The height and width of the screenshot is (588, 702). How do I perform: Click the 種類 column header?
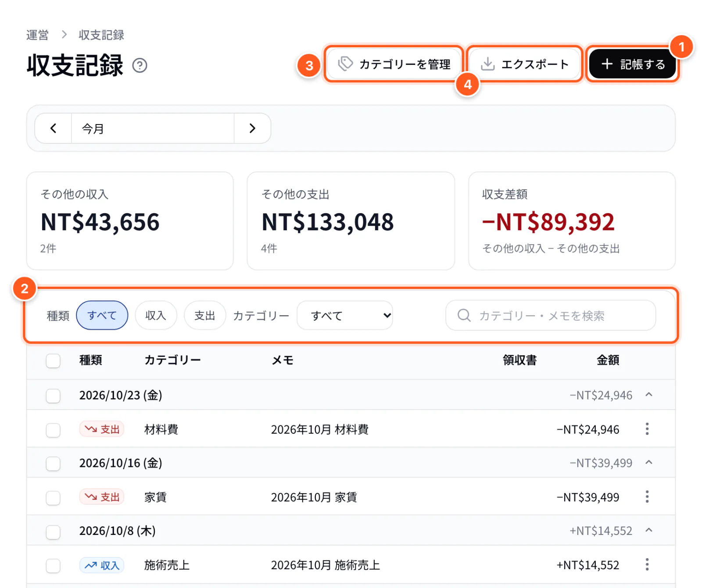pyautogui.click(x=91, y=360)
